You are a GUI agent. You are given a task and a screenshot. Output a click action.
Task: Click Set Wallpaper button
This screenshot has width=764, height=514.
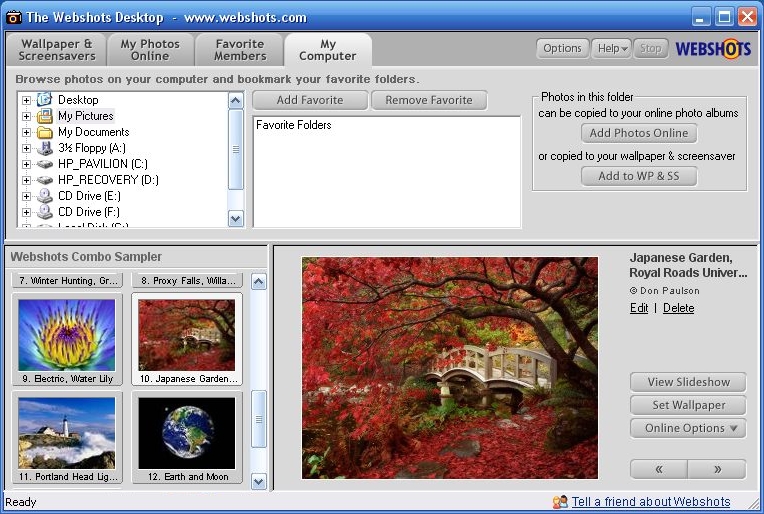688,405
